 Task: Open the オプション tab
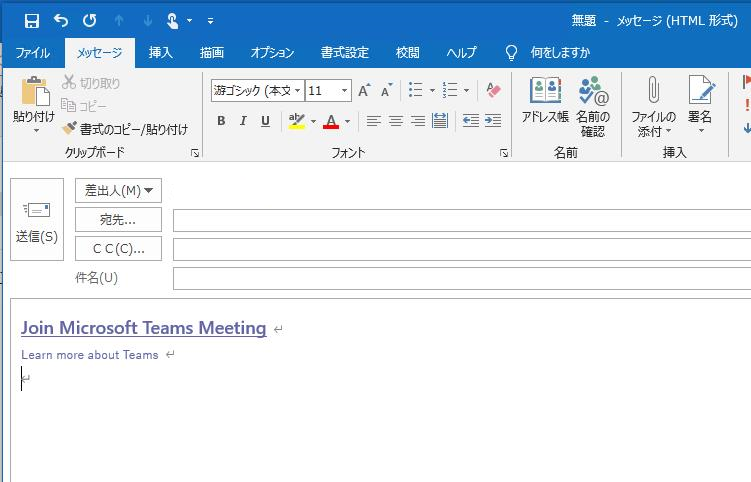272,53
